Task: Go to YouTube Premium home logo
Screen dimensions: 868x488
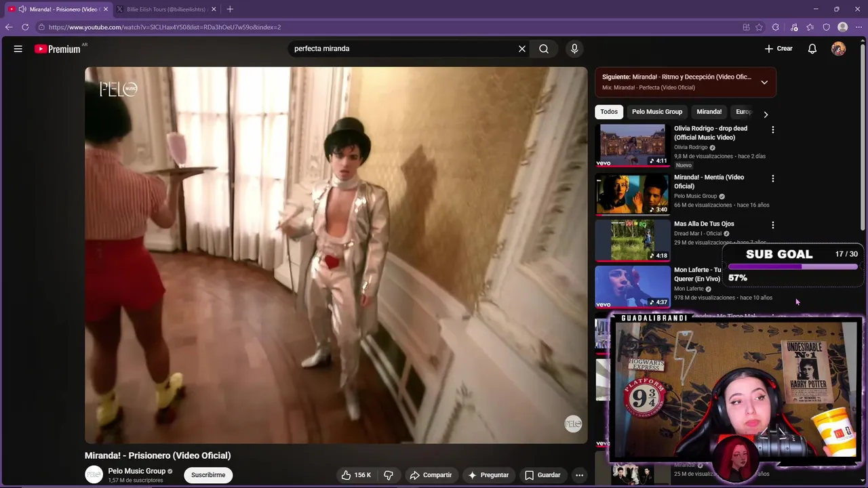Action: [58, 49]
